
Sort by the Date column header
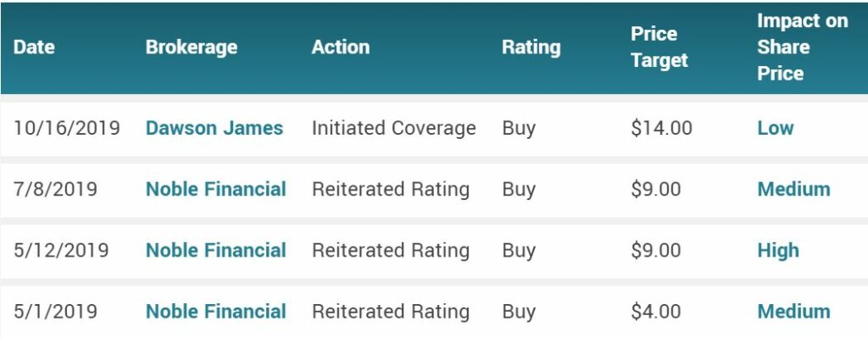click(x=34, y=47)
